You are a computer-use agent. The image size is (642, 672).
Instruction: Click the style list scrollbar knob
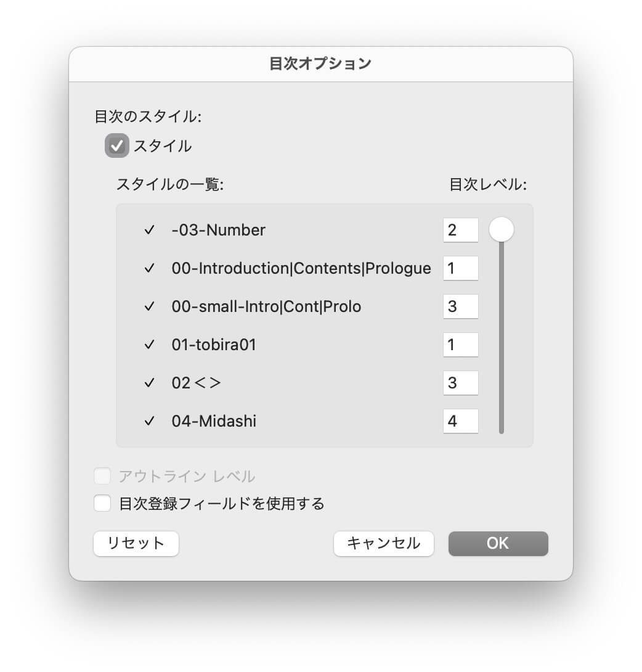point(502,230)
